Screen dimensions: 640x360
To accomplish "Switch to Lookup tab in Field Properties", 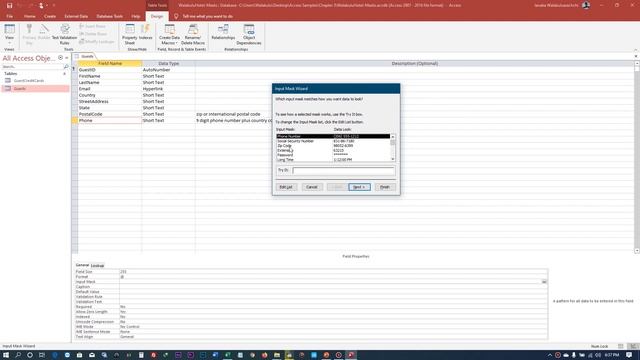I will click(97, 266).
